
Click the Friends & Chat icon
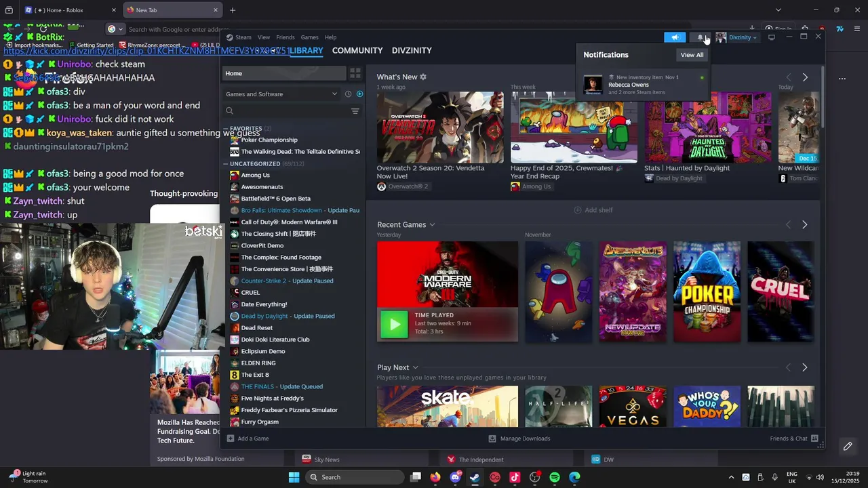[814, 439]
